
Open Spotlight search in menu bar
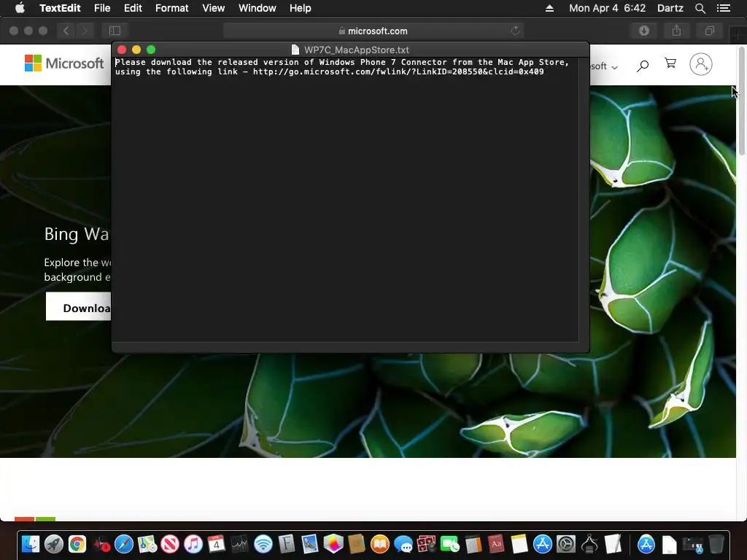(x=700, y=8)
